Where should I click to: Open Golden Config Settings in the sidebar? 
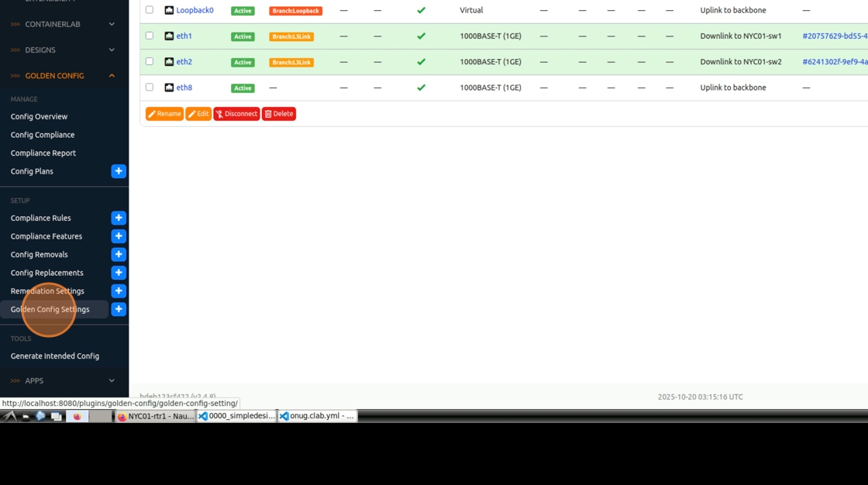pos(50,309)
